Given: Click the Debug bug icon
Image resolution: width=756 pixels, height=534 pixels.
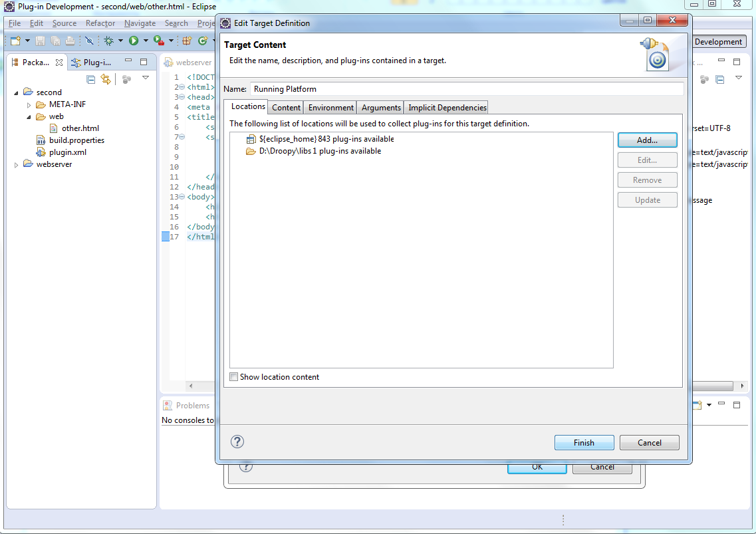Looking at the screenshot, I should [109, 41].
